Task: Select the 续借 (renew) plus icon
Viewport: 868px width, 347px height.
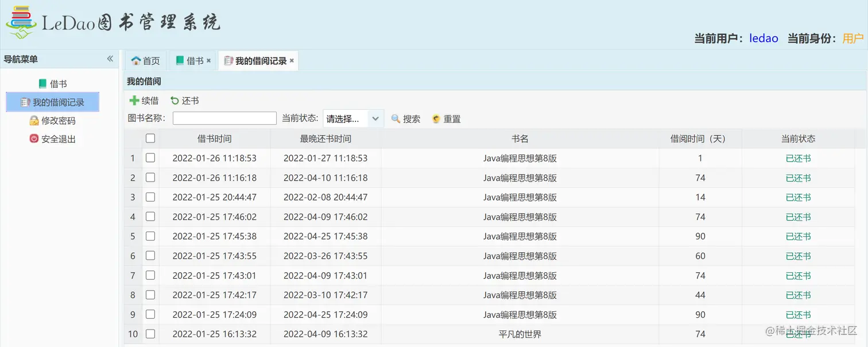Action: pyautogui.click(x=133, y=100)
